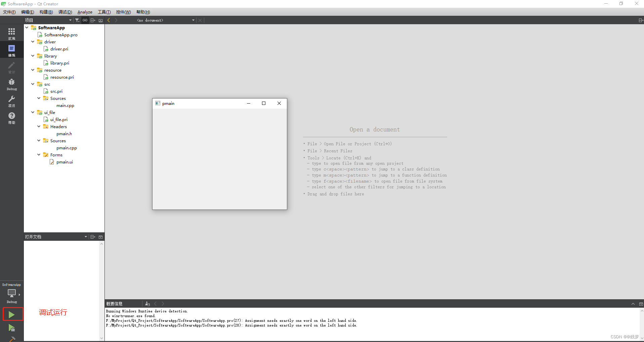Image resolution: width=644 pixels, height=342 pixels.
Task: Select ui_file.pri file
Action: [59, 119]
